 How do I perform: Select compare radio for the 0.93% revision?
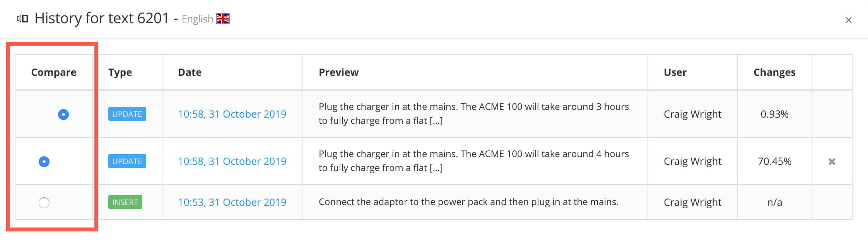tap(63, 114)
